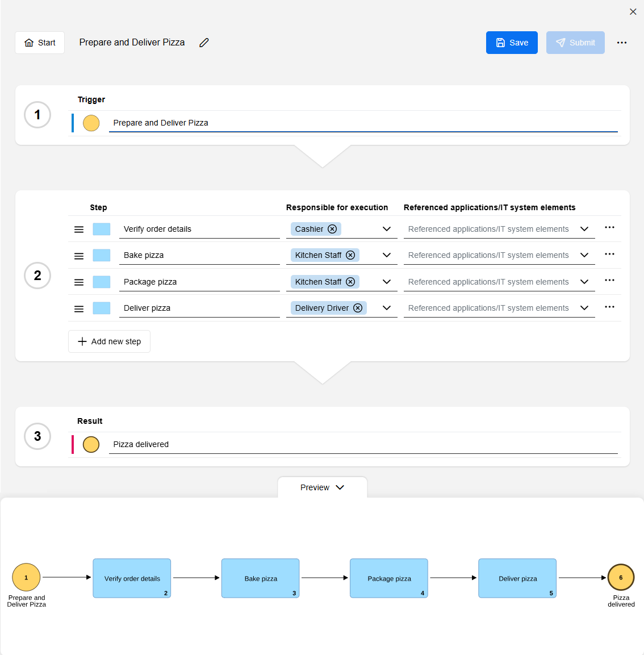Click the pencil icon to rename process
This screenshot has width=644, height=655.
click(x=204, y=43)
